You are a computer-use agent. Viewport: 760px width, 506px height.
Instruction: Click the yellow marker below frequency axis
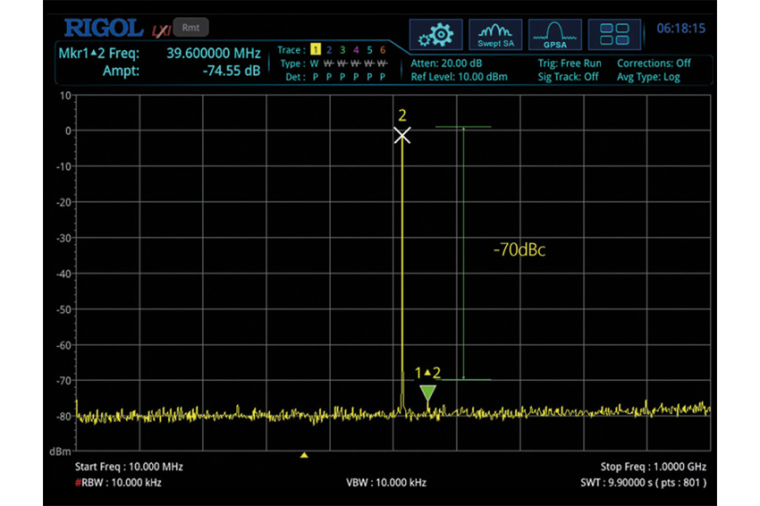pyautogui.click(x=304, y=455)
